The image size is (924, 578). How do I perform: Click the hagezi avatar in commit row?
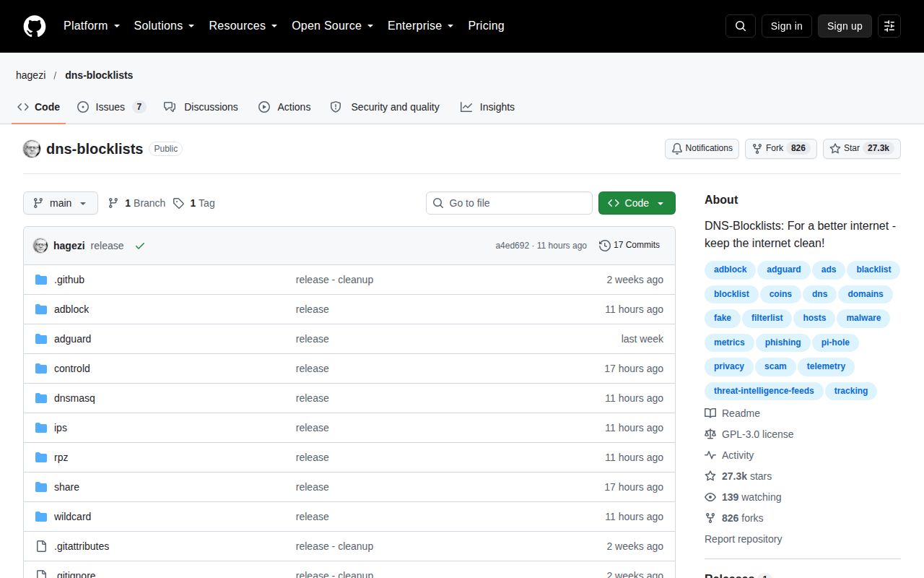[x=40, y=246]
